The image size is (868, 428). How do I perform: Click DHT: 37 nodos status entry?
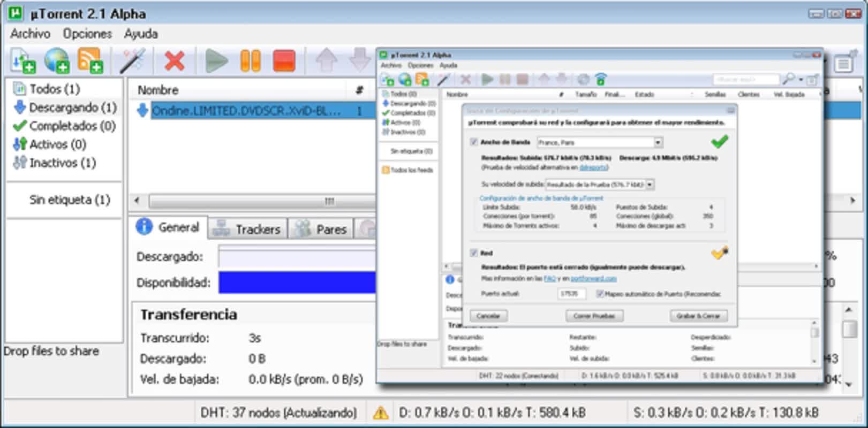coord(278,412)
